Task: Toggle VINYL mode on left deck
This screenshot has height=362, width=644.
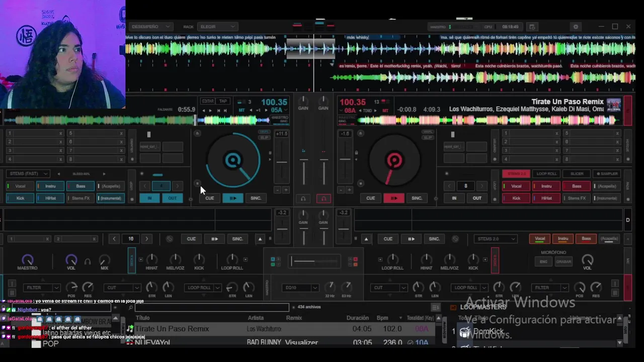Action: click(x=264, y=132)
